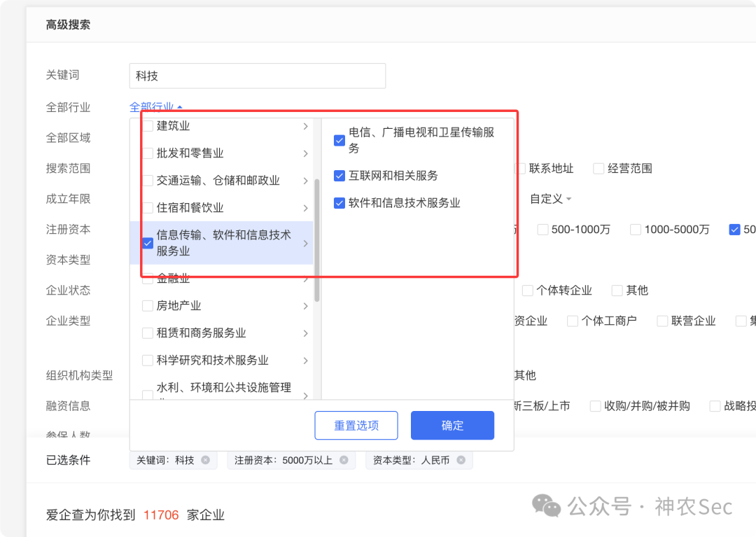Check the 建筑业 industry checkbox
The height and width of the screenshot is (537, 756).
[x=148, y=125]
